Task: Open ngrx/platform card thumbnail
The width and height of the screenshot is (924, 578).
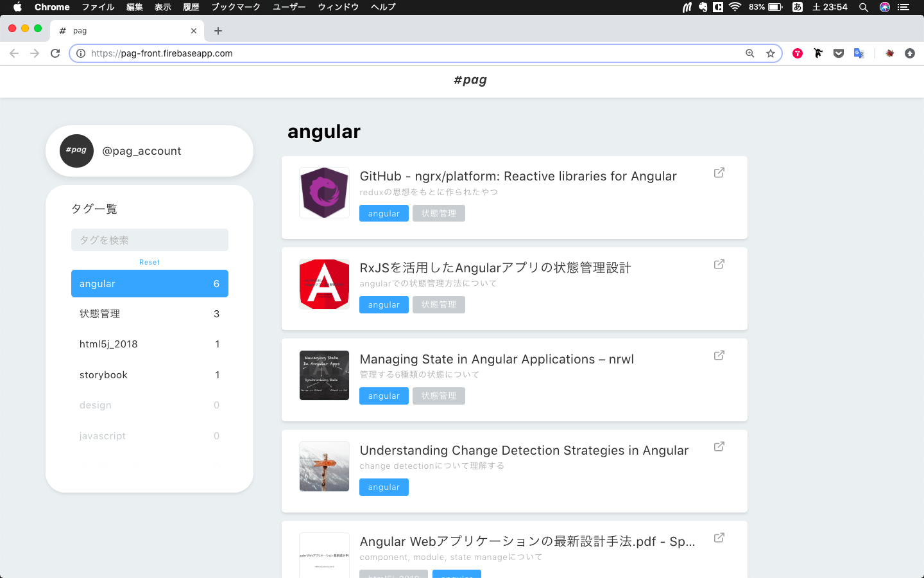Action: pos(324,193)
